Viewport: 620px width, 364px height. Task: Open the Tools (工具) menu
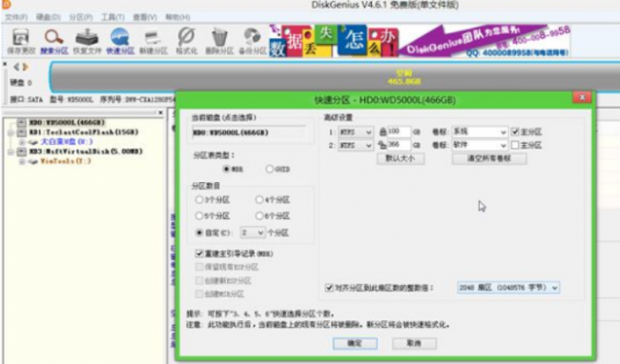pyautogui.click(x=113, y=17)
